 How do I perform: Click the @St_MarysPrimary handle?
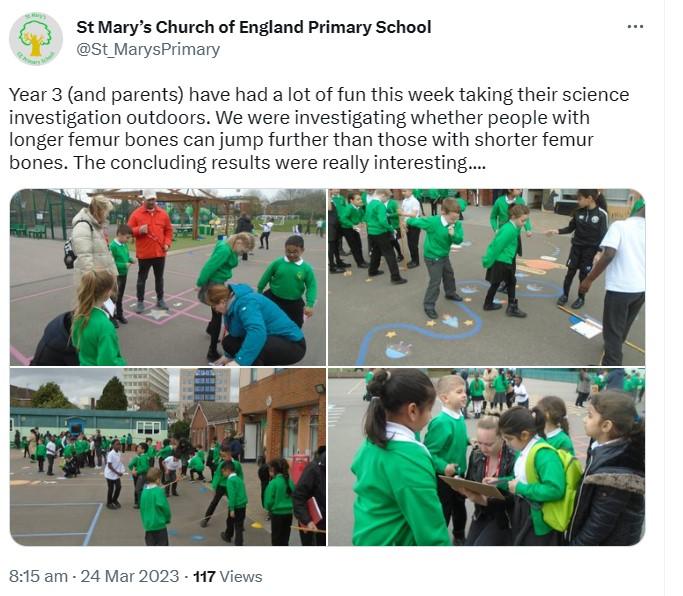pos(148,49)
